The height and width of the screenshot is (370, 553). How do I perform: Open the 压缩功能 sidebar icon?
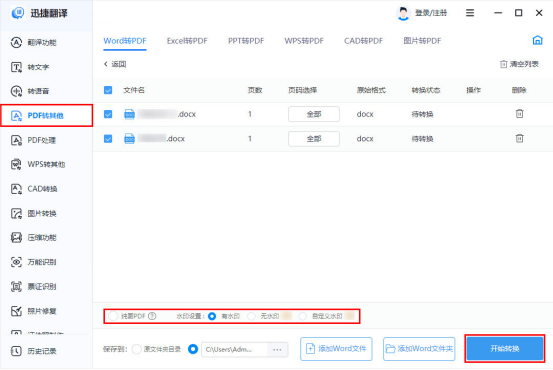tap(16, 237)
